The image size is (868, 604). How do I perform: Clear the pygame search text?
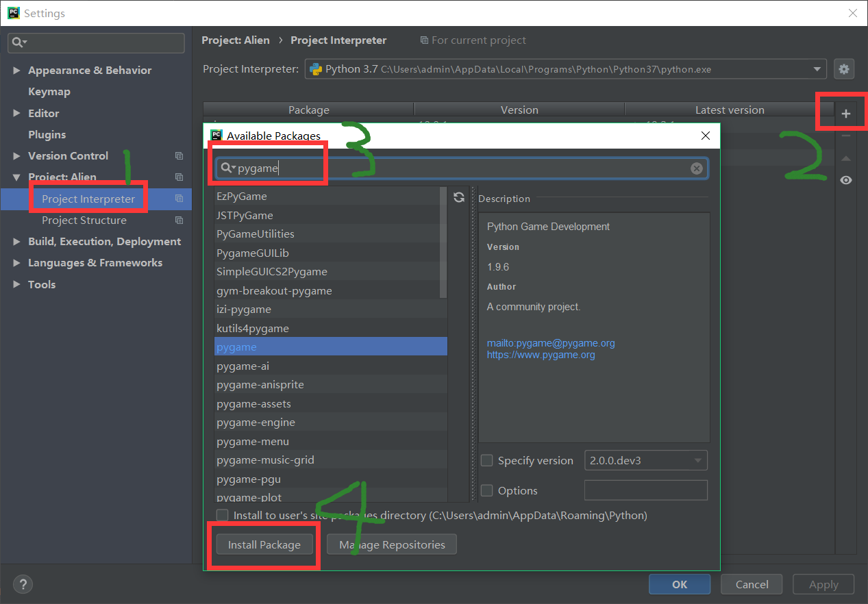(x=697, y=168)
